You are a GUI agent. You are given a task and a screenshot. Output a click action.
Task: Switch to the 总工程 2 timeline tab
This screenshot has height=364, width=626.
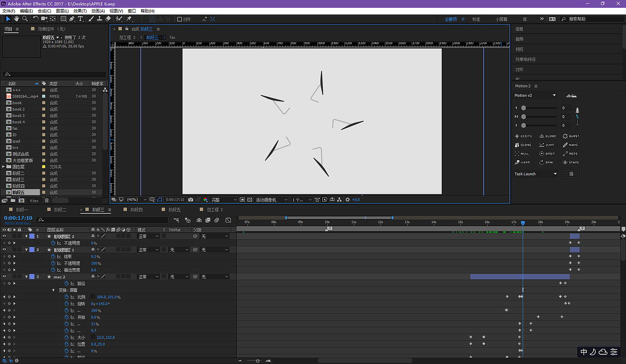(215, 210)
